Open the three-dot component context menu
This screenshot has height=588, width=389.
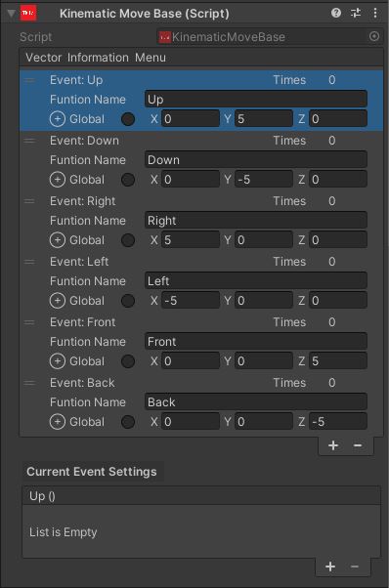[x=375, y=13]
